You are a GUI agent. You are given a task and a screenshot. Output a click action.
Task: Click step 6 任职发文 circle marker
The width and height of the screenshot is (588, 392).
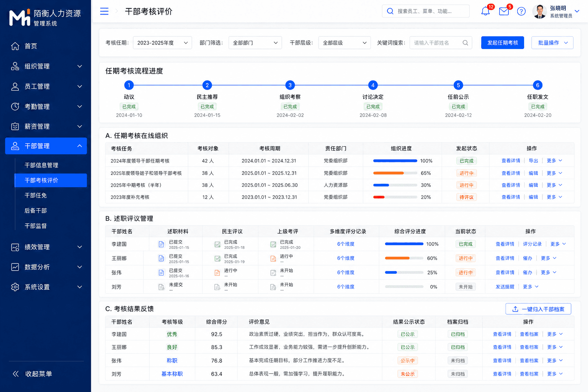537,85
